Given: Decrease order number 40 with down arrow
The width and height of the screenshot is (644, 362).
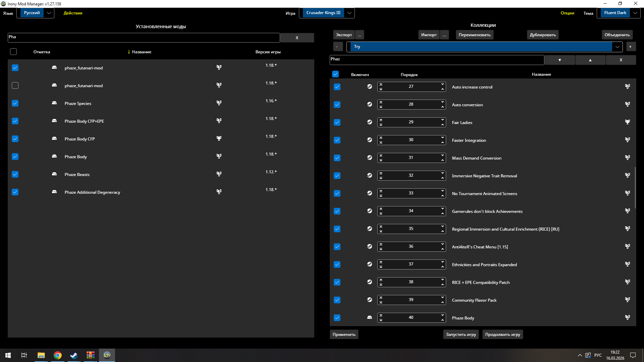Looking at the screenshot, I should (443, 315).
